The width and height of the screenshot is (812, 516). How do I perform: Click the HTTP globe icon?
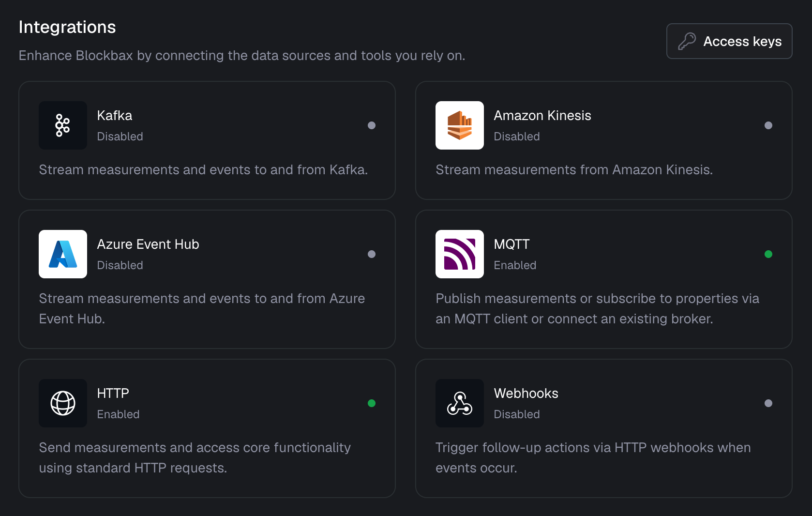tap(62, 403)
